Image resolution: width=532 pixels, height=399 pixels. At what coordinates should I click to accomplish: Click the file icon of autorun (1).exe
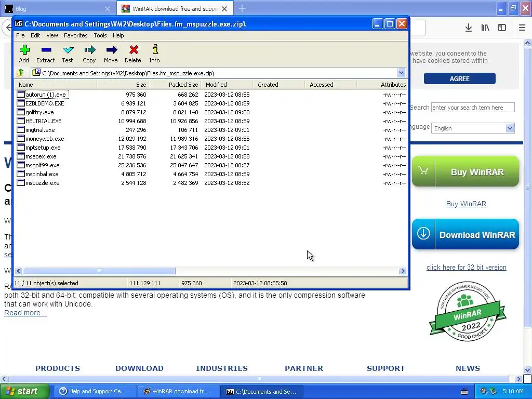click(21, 95)
